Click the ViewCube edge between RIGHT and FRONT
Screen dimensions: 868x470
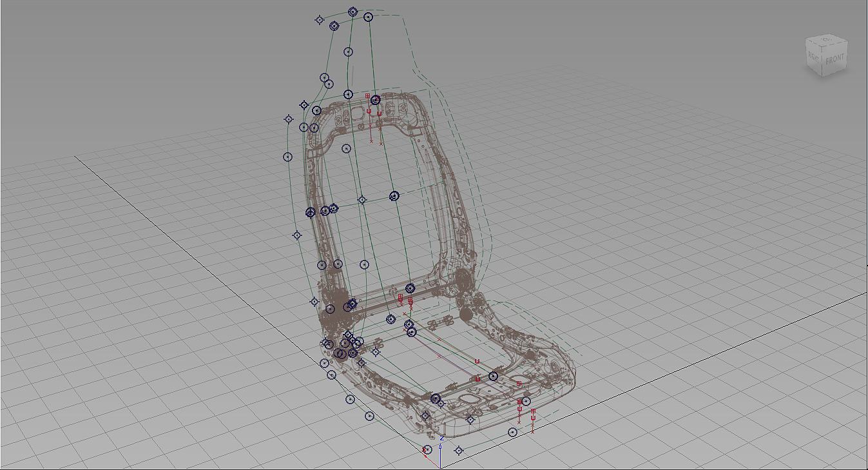coord(823,64)
